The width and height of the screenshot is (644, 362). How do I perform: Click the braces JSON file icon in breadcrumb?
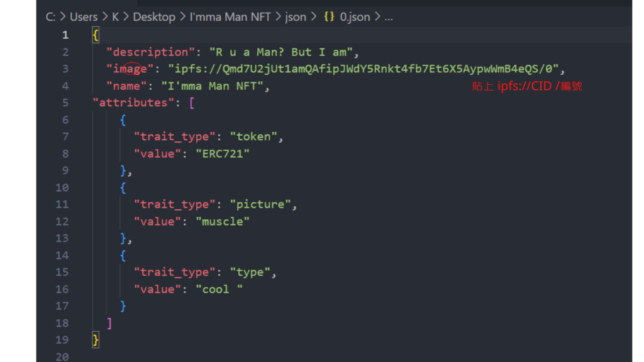329,17
